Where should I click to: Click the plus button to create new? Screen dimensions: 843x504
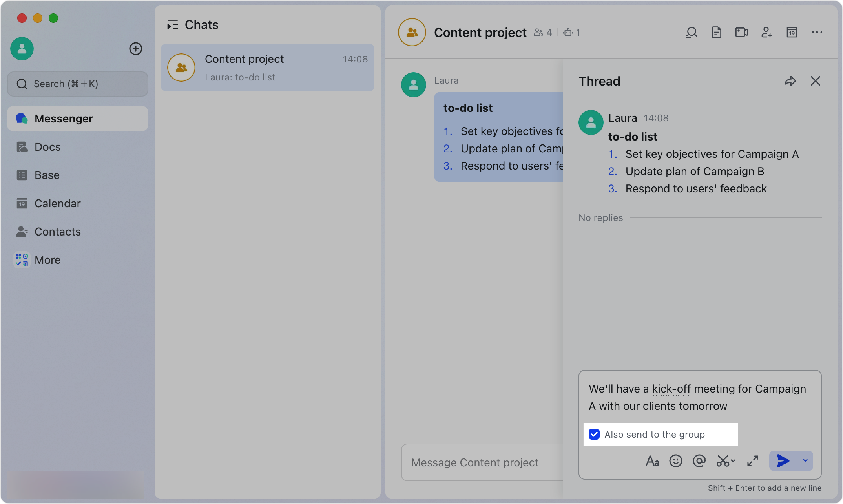click(x=136, y=49)
